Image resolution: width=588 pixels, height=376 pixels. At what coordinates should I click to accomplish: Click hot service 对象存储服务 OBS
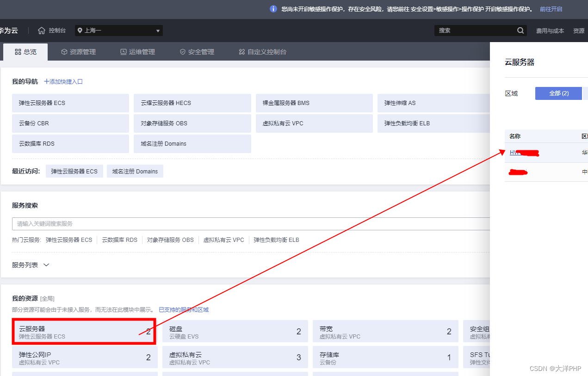click(x=170, y=240)
